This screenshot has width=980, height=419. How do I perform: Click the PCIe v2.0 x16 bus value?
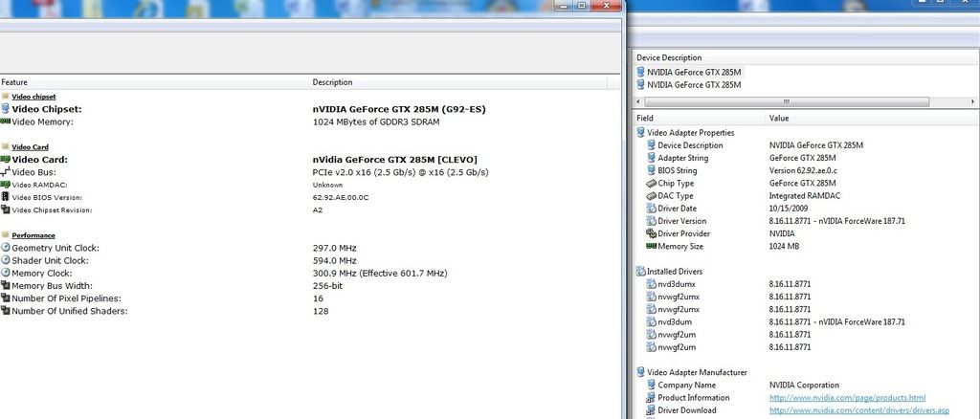tap(401, 172)
